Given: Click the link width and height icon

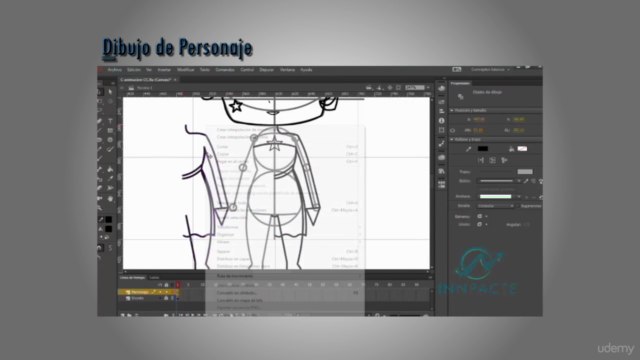Looking at the screenshot, I should point(453,130).
